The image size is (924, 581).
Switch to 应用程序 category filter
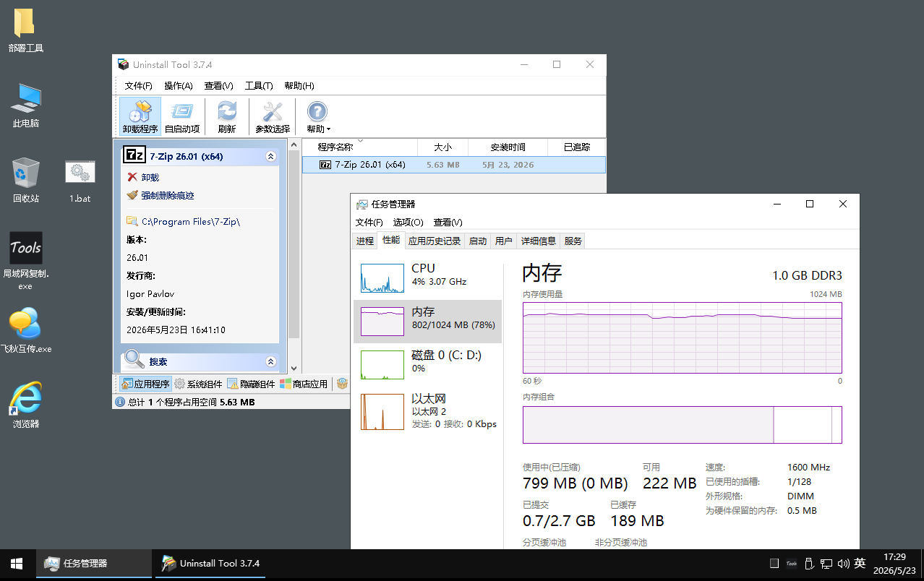coord(145,384)
